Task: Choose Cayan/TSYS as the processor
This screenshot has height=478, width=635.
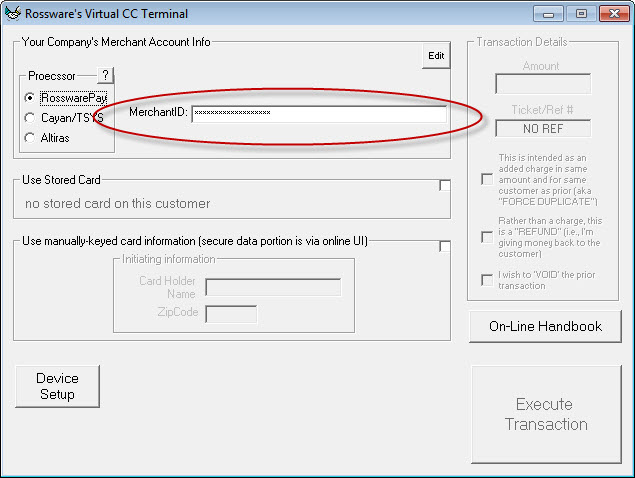Action: pos(30,117)
